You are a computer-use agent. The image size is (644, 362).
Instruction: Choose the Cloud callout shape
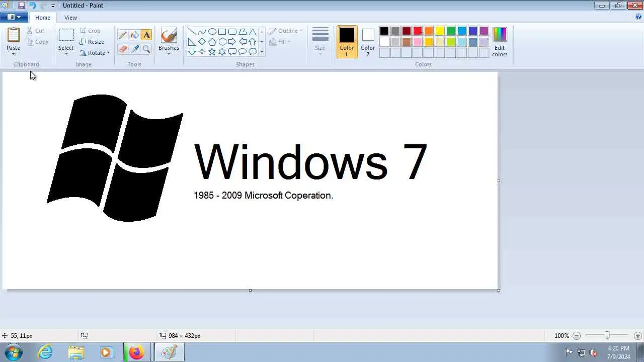[252, 52]
